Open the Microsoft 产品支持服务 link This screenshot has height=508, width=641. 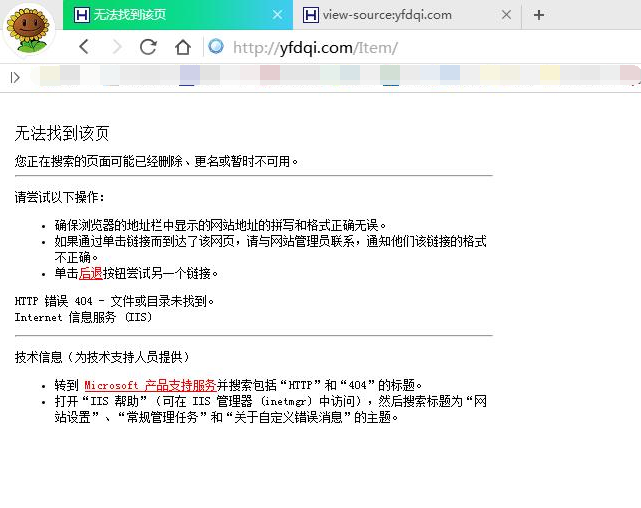(x=150, y=385)
